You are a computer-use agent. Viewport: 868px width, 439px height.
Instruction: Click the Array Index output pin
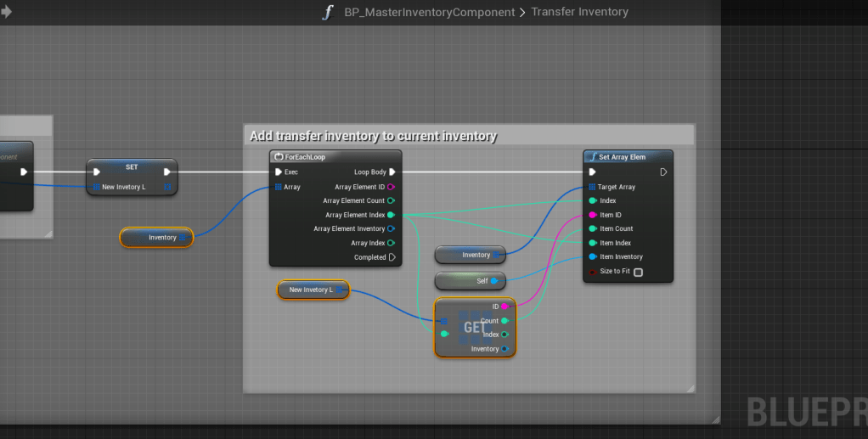tap(391, 243)
